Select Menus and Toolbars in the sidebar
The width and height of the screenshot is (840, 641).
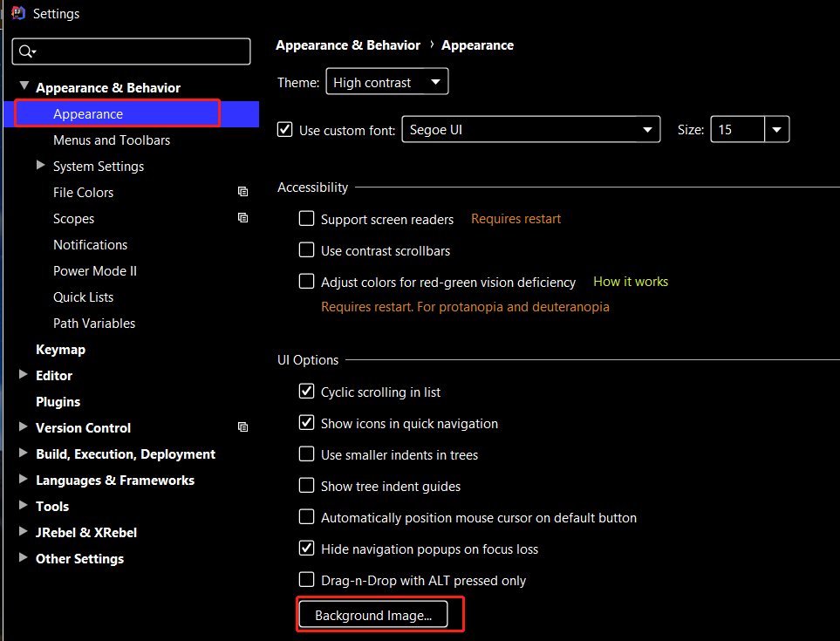coord(112,140)
